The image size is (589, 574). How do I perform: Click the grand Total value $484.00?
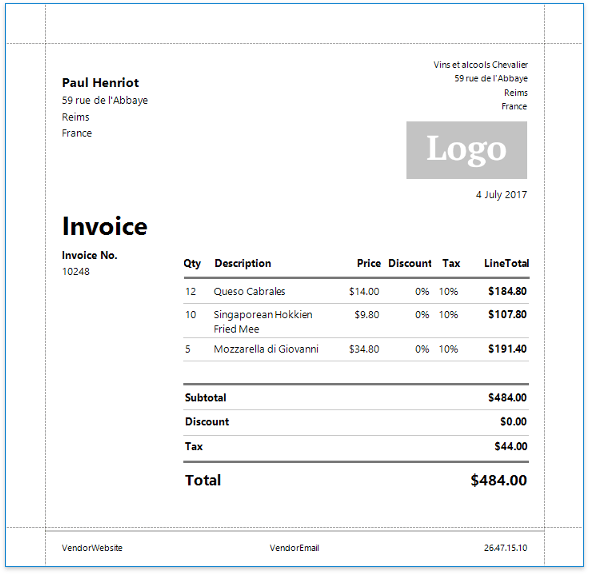(x=498, y=480)
